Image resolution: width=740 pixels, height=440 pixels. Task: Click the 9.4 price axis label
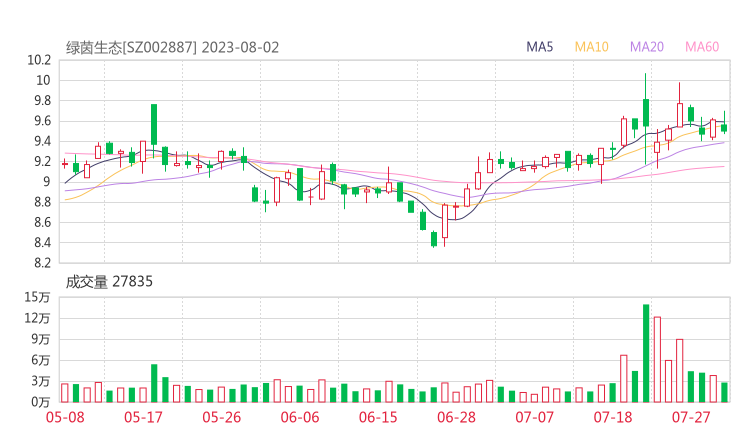click(42, 141)
